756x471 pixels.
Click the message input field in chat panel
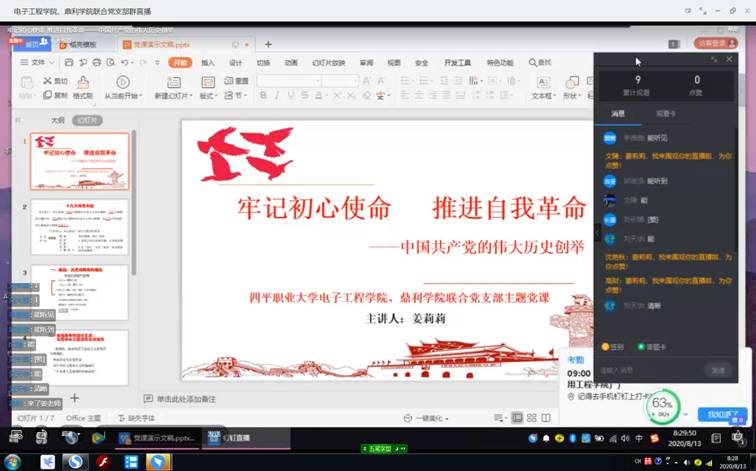point(648,370)
